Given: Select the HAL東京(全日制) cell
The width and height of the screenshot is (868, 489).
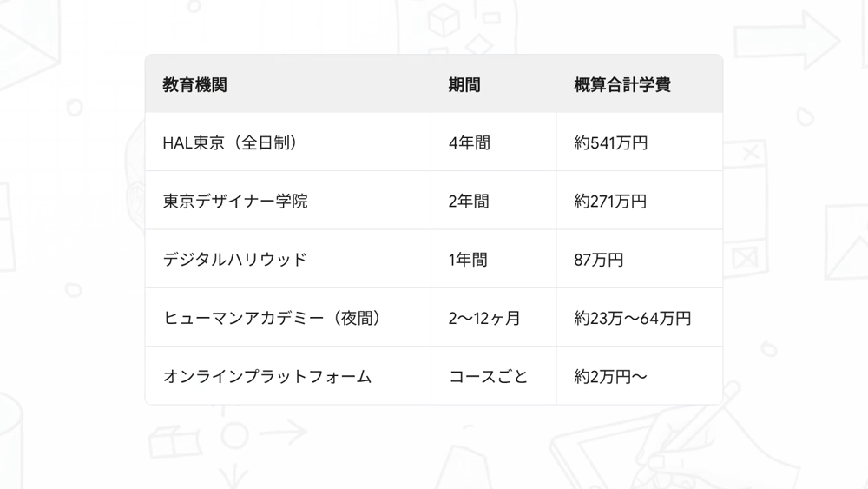Looking at the screenshot, I should pyautogui.click(x=231, y=142).
